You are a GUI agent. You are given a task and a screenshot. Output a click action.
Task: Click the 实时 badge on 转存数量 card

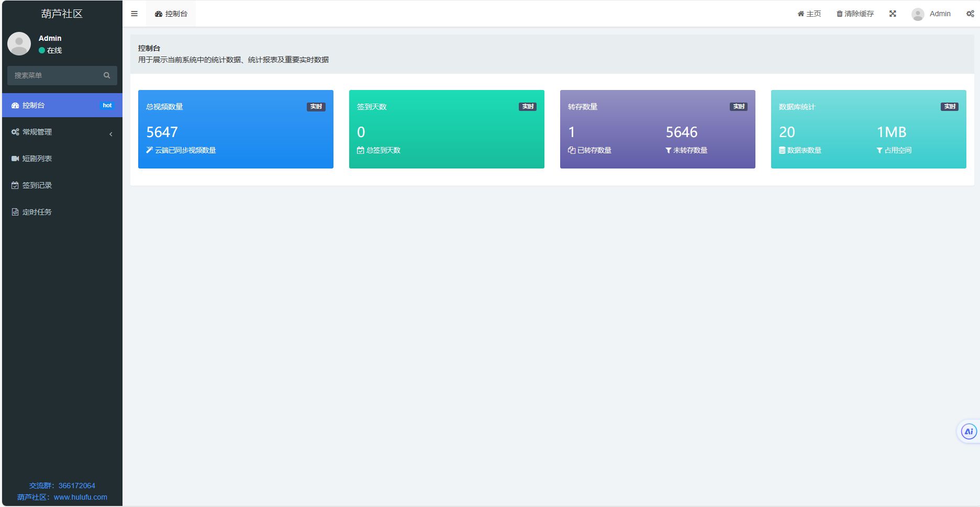pos(738,107)
